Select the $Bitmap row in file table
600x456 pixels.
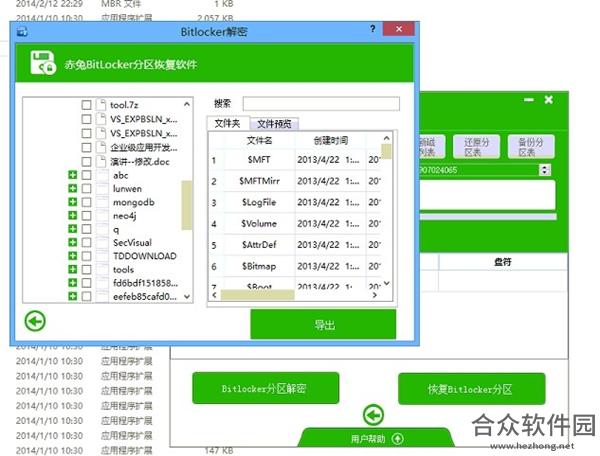pos(295,266)
